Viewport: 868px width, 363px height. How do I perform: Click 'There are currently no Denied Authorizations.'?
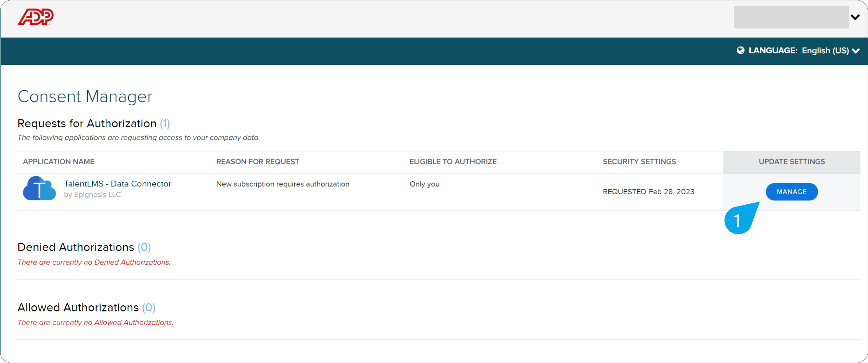[94, 262]
